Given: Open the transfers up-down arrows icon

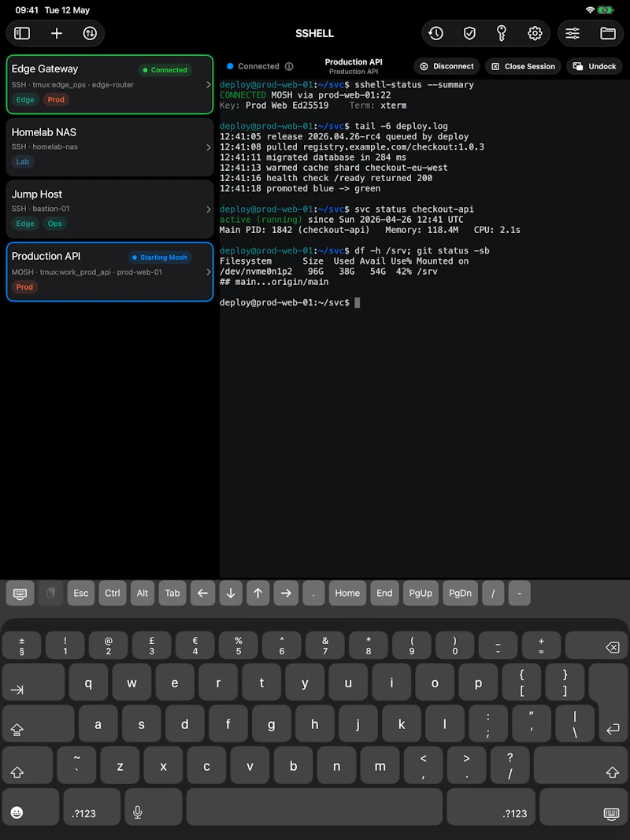Looking at the screenshot, I should click(x=90, y=33).
